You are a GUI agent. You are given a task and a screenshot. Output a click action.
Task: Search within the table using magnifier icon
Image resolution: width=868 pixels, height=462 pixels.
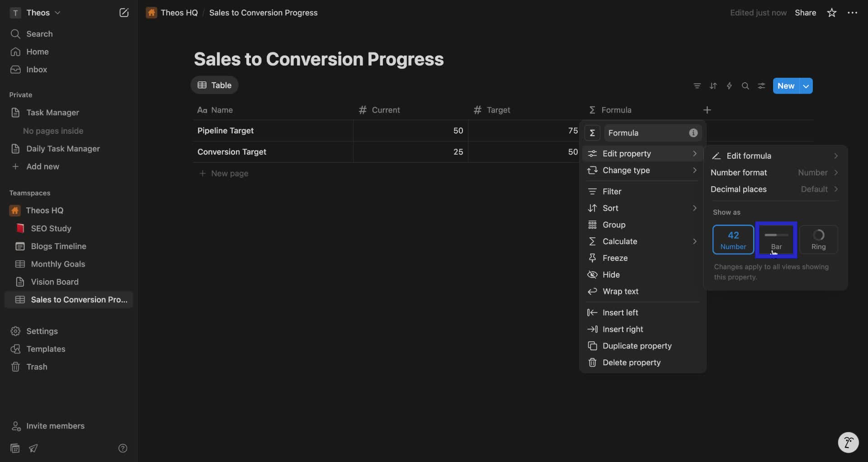tap(745, 86)
